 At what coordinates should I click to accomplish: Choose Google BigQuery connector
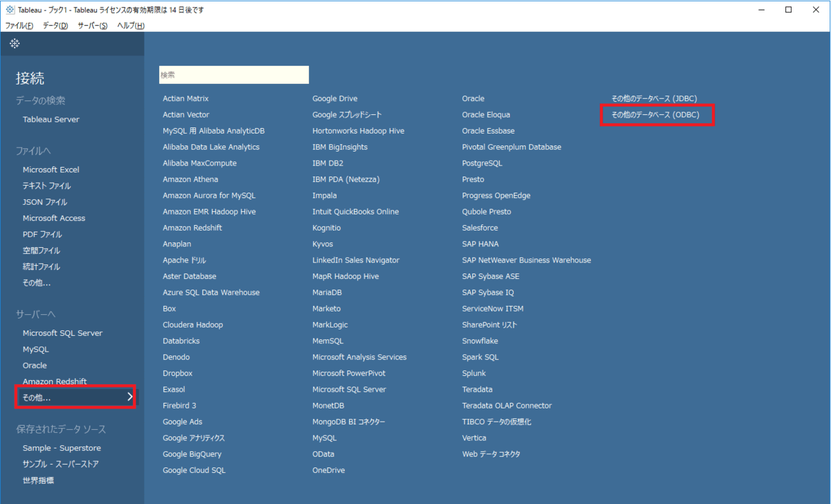click(193, 454)
